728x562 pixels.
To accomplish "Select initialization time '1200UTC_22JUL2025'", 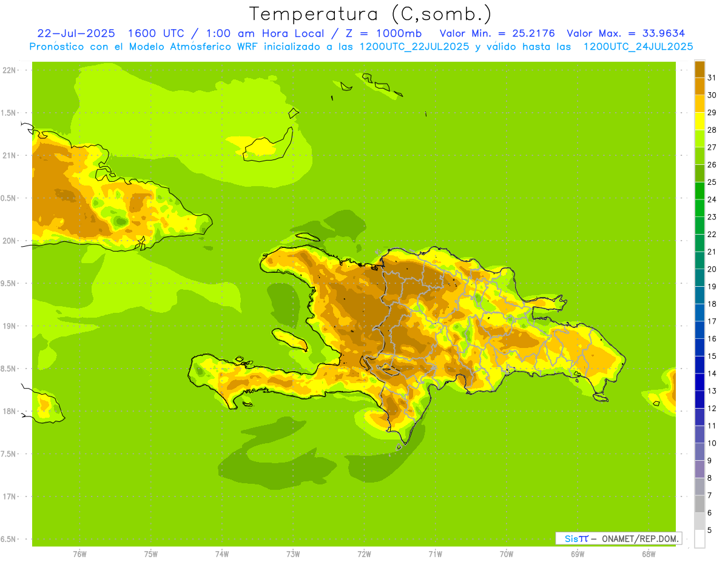I will [x=414, y=47].
